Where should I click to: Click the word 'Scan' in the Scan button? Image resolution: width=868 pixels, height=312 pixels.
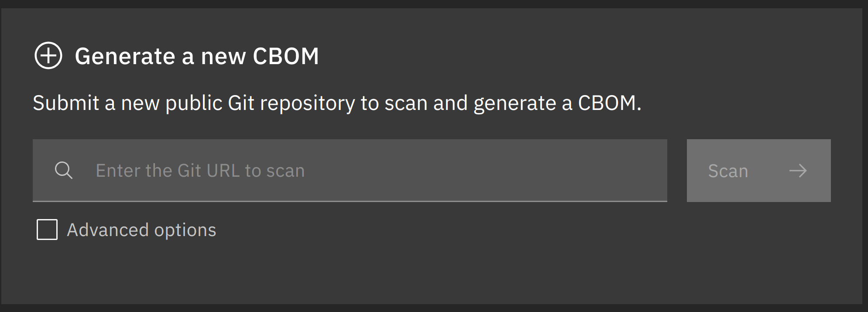(x=728, y=171)
